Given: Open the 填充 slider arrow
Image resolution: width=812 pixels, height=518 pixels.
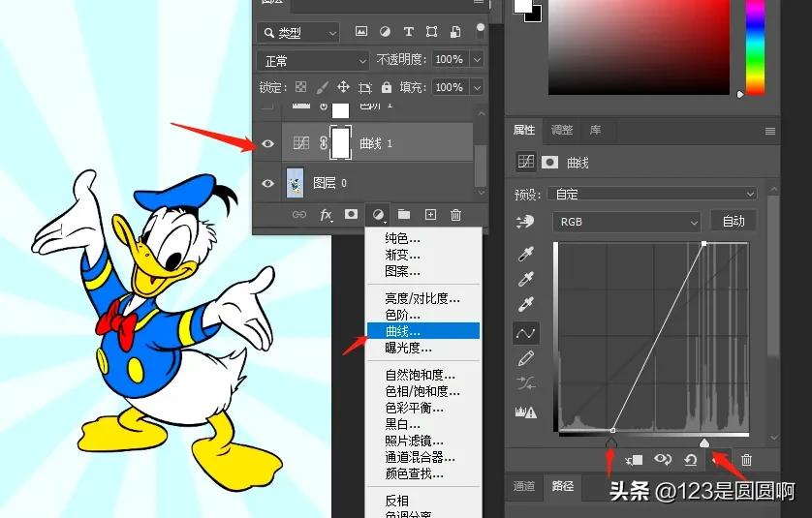Looking at the screenshot, I should [477, 87].
